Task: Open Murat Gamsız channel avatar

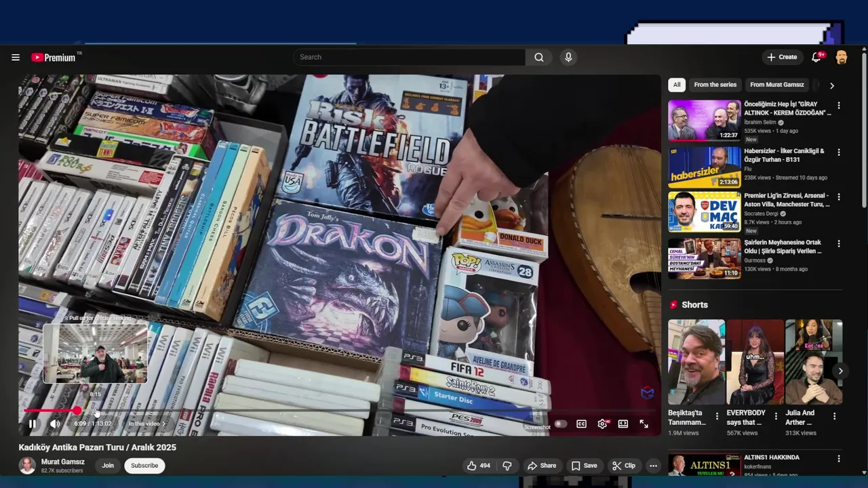Action: pyautogui.click(x=27, y=466)
